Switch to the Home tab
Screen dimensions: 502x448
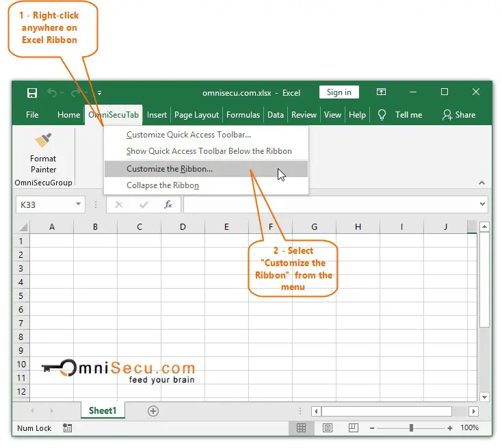[68, 115]
